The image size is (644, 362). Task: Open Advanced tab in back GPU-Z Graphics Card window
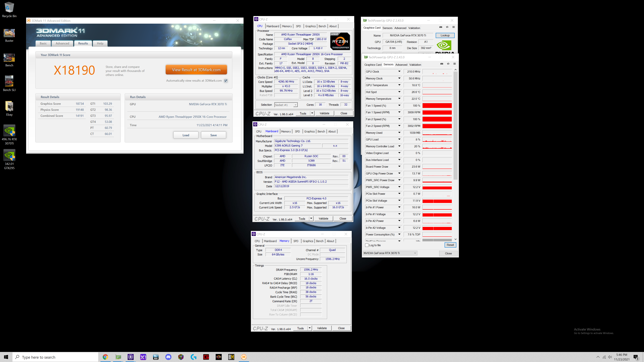coord(400,28)
